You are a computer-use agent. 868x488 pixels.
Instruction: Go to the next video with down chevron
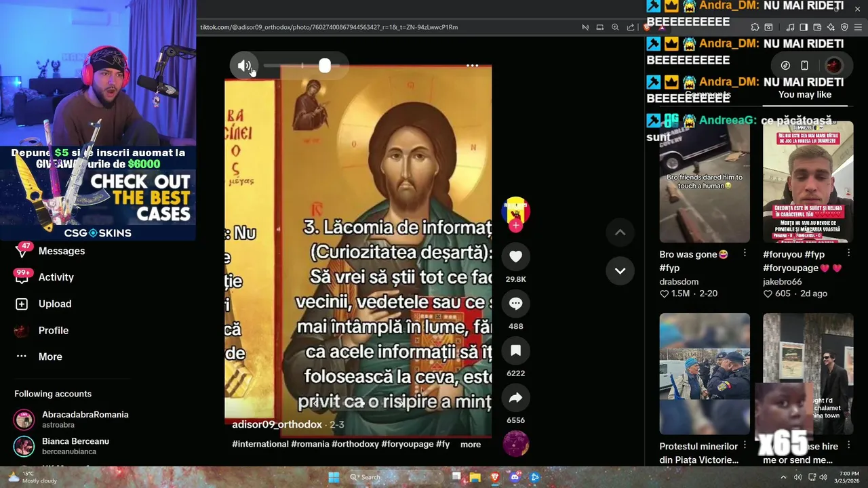click(x=620, y=270)
